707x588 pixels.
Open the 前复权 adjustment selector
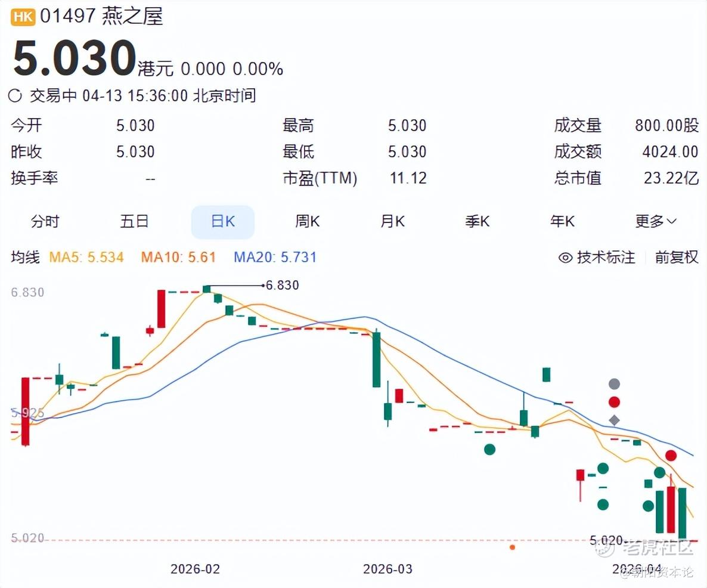pos(677,258)
